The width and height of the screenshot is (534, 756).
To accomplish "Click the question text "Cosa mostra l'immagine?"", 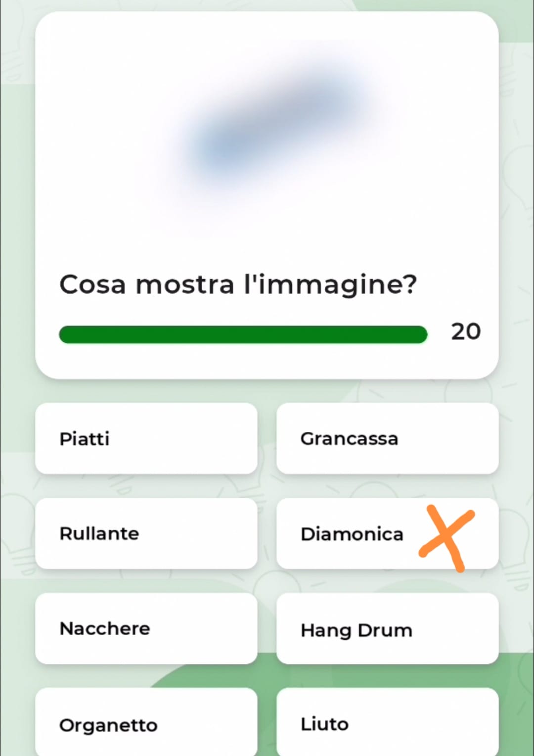I will pyautogui.click(x=238, y=284).
